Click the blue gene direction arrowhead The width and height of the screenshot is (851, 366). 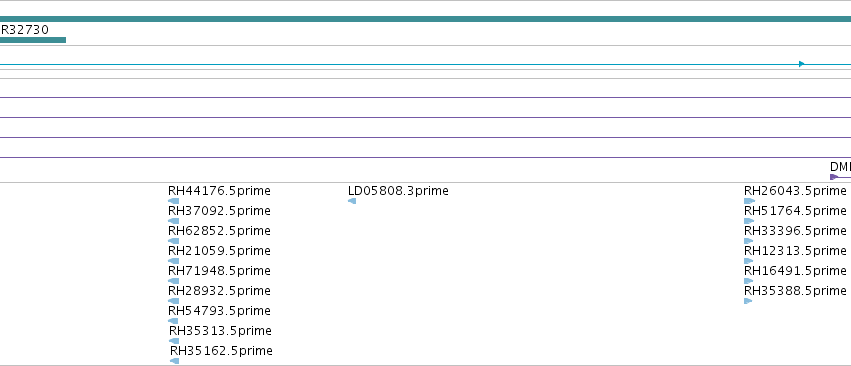[x=802, y=64]
